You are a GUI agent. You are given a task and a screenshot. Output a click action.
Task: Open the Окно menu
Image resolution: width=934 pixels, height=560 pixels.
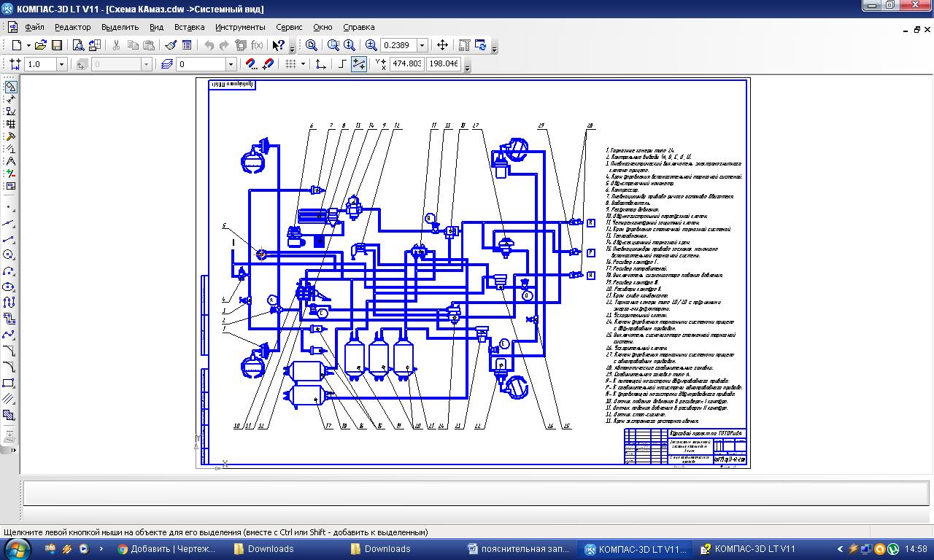coord(323,27)
